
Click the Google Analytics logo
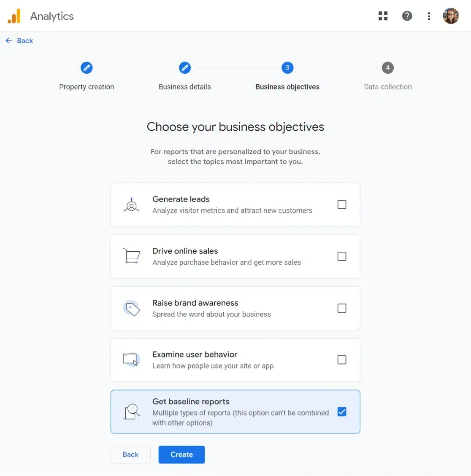click(14, 16)
